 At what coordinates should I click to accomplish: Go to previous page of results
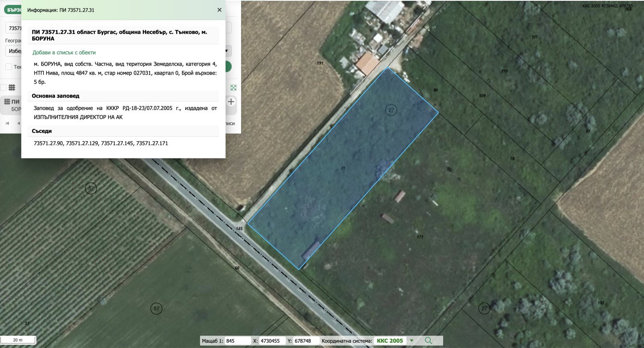(x=18, y=123)
